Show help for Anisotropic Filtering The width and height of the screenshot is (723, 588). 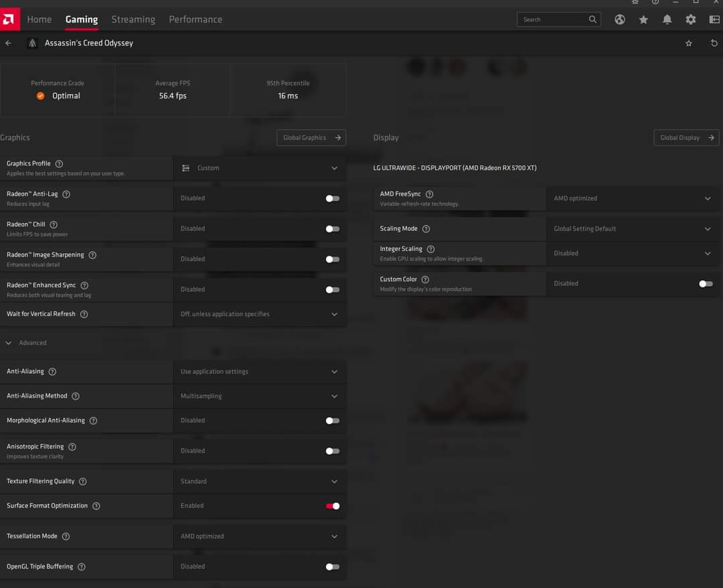72,447
